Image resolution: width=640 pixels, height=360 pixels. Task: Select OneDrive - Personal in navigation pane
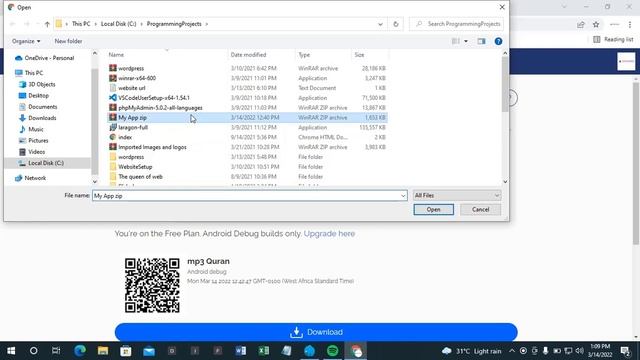tap(49, 58)
